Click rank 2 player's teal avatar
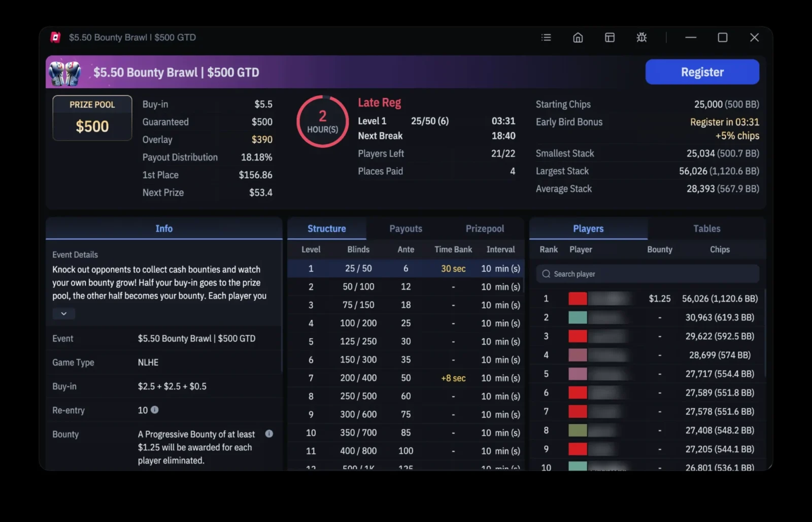The image size is (812, 522). (x=578, y=317)
